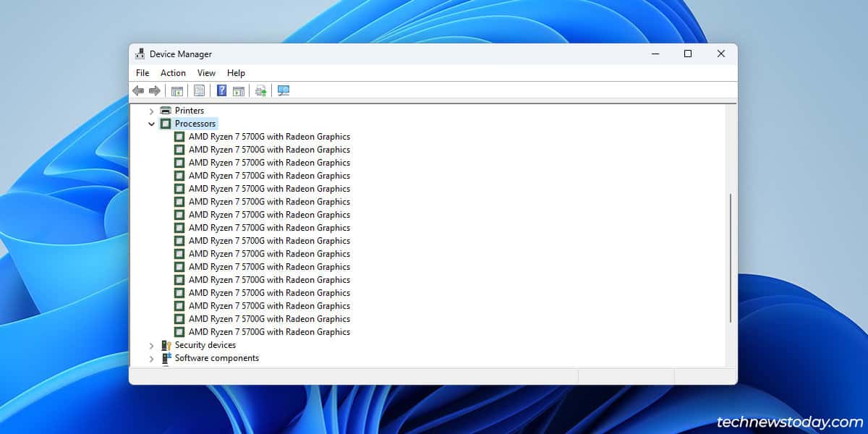868x434 pixels.
Task: Select the highlighted Processors node
Action: coord(194,124)
